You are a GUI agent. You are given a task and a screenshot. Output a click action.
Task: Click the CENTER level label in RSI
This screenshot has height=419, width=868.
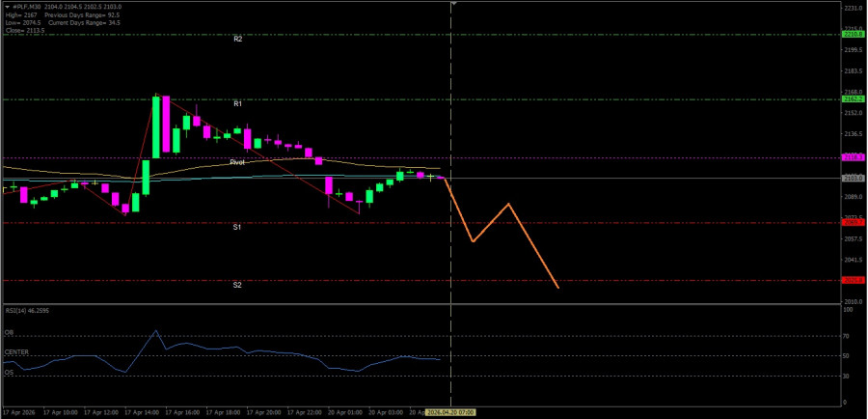pos(16,352)
